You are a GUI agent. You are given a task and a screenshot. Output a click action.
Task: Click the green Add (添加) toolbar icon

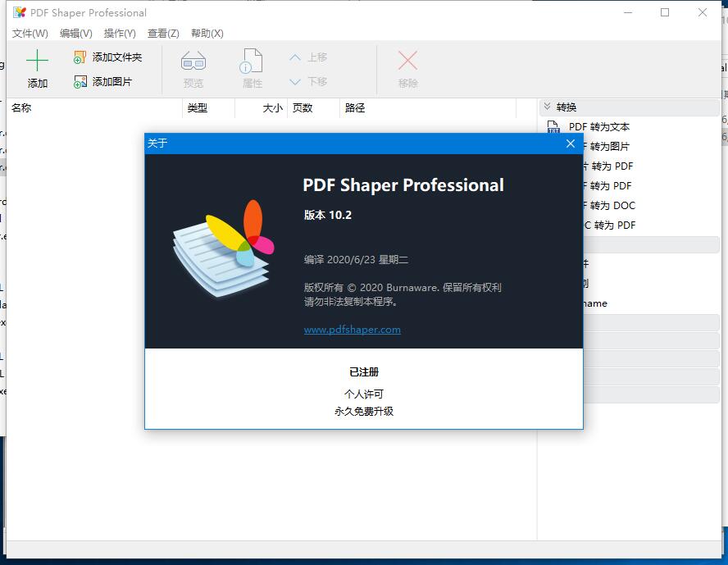click(x=37, y=62)
